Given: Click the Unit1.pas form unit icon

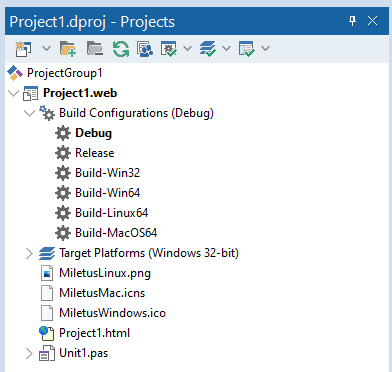Looking at the screenshot, I should 47,354.
